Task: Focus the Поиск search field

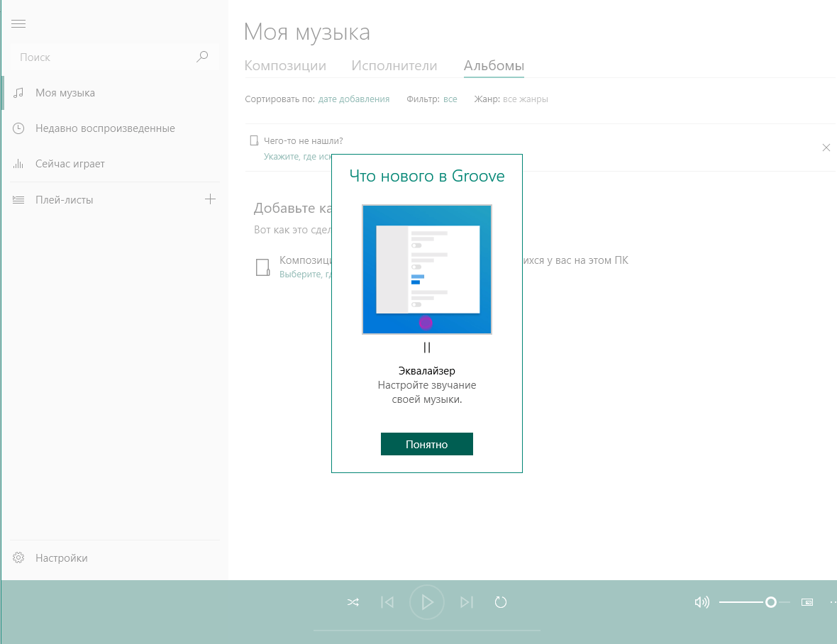Action: [x=114, y=57]
